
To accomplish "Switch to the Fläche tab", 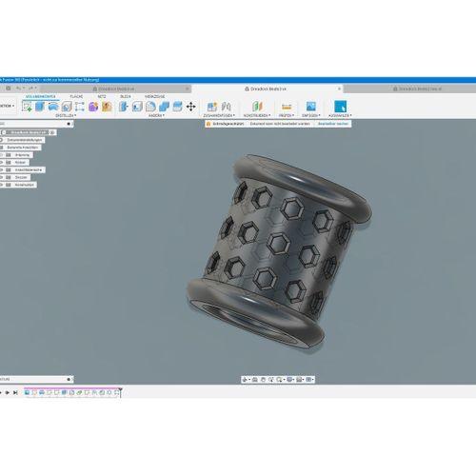I will tap(76, 96).
